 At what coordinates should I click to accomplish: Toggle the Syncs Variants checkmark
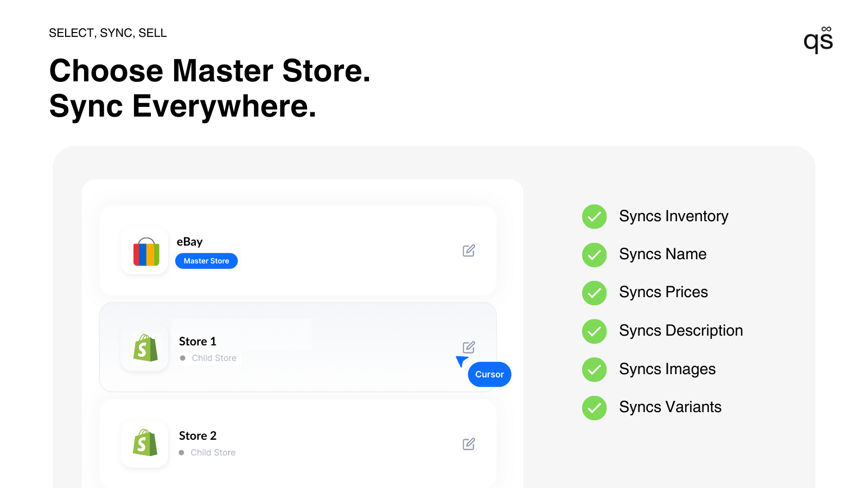[594, 408]
